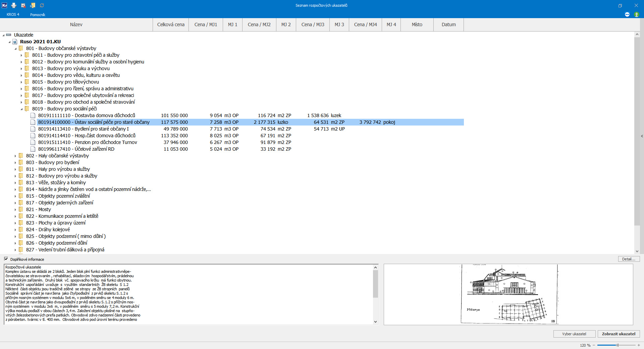Viewport: 644px width, 349px height.
Task: Open the TeamViewer remote support icon
Action: point(627,14)
